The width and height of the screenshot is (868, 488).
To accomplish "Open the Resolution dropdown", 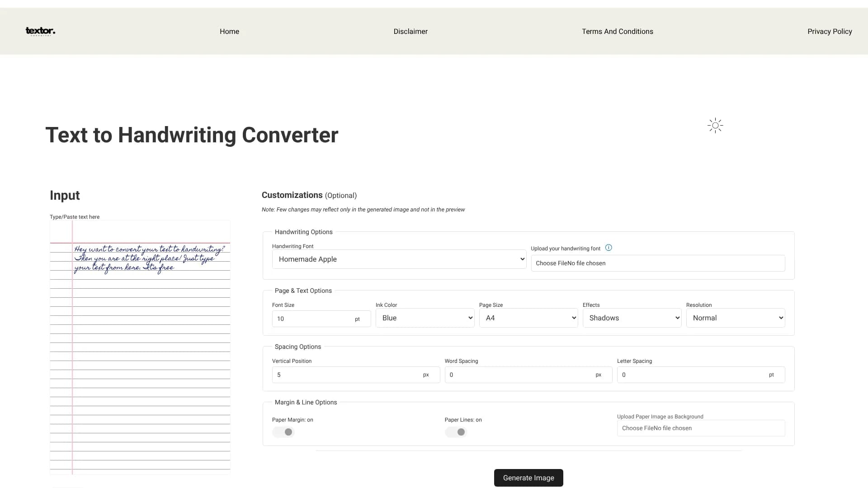I will tap(736, 318).
